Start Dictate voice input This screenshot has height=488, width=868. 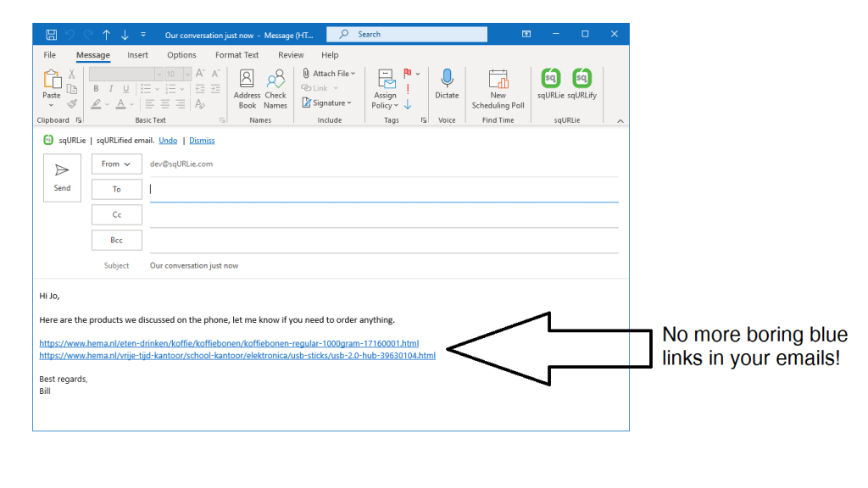click(x=447, y=85)
